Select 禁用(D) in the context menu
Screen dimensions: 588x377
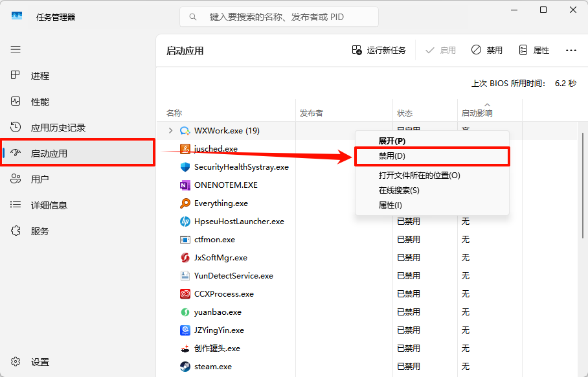392,156
